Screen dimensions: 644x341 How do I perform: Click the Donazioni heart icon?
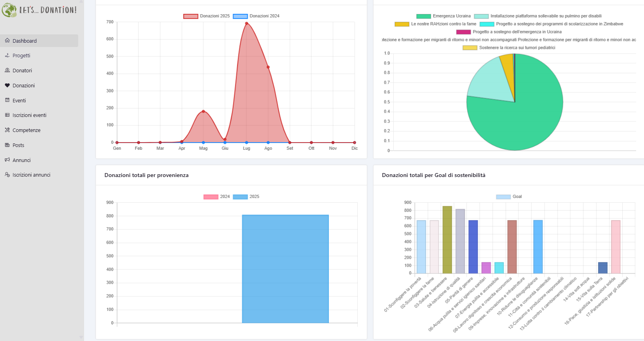(x=7, y=85)
